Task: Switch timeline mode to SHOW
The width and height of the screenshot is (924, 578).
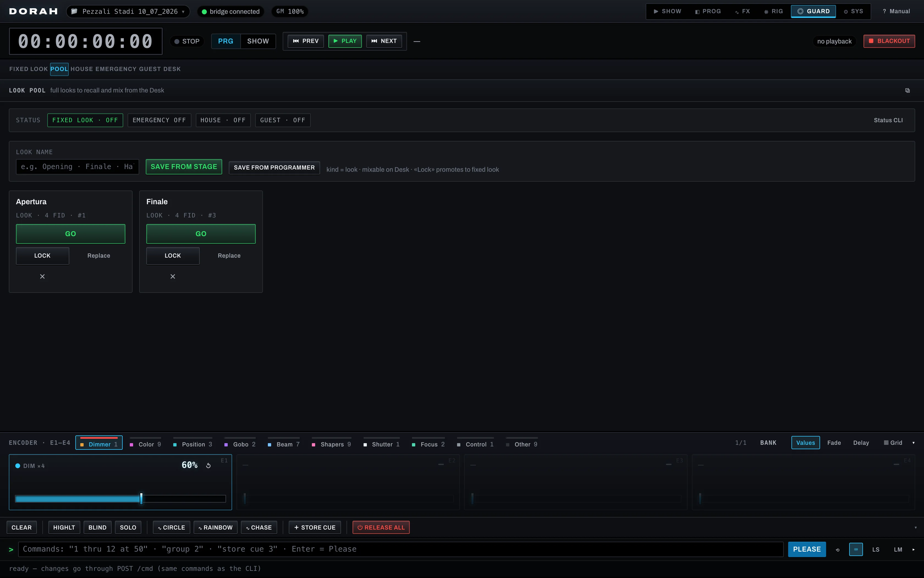Action: [258, 41]
